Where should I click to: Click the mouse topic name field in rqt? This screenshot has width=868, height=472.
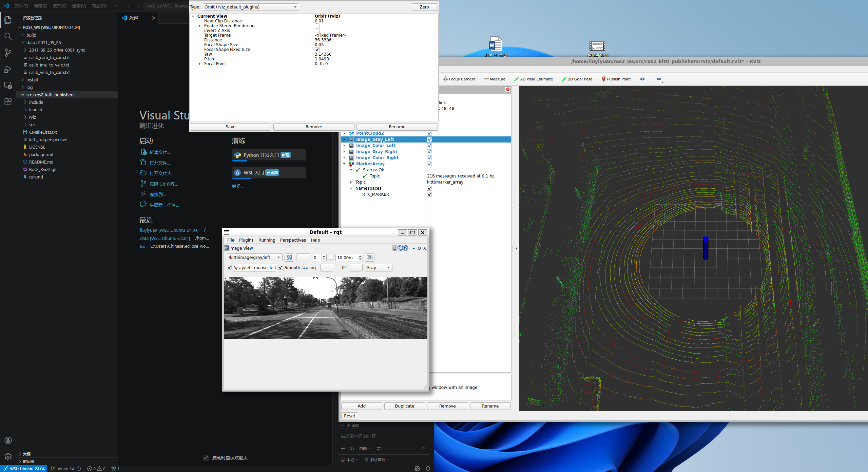coord(255,268)
